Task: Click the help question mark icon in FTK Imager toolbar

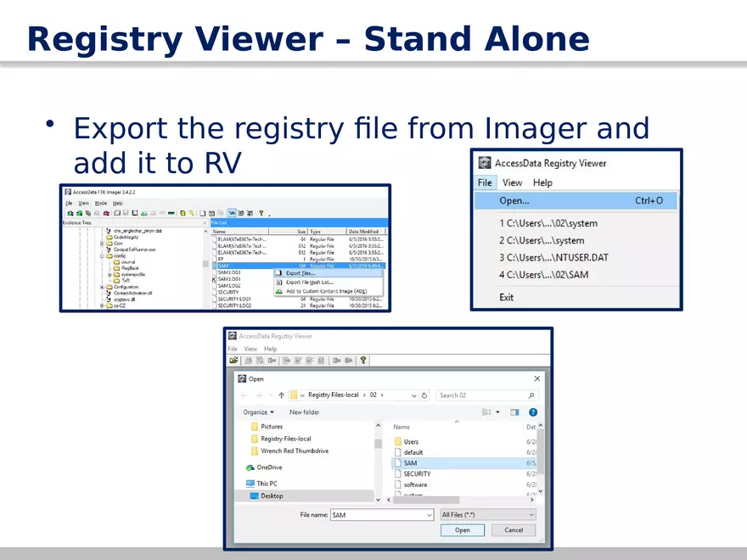Action: [x=261, y=213]
